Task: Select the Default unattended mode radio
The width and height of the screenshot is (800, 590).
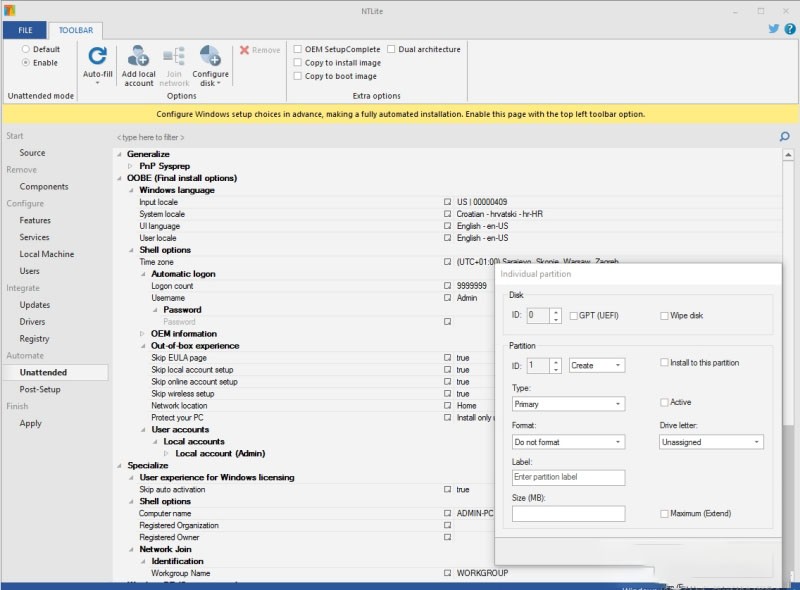Action: tap(25, 49)
